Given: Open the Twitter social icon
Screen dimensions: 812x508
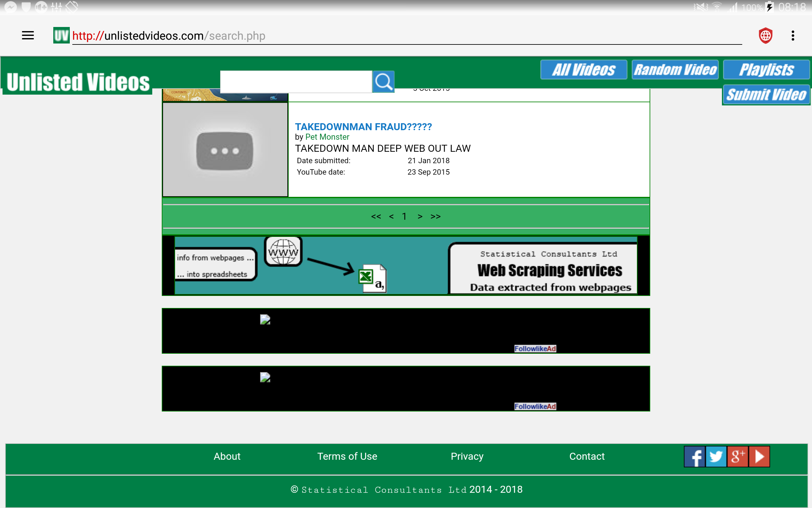Looking at the screenshot, I should click(716, 457).
